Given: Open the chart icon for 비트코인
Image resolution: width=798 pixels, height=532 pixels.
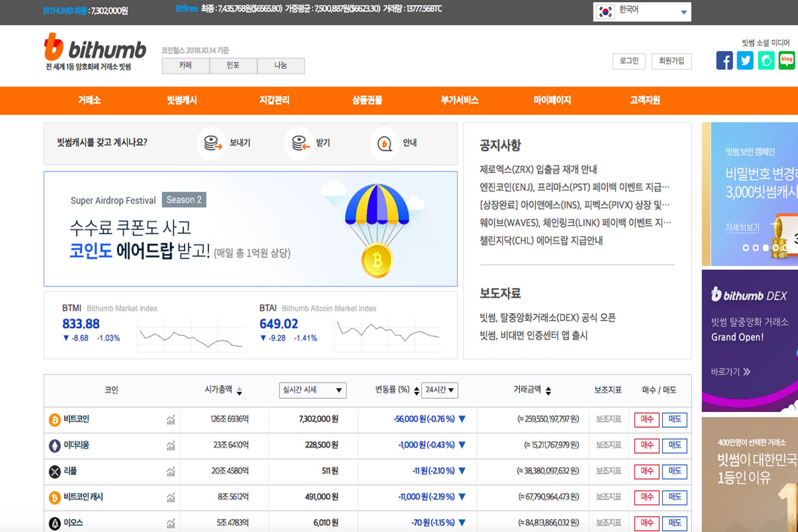Looking at the screenshot, I should 171,420.
